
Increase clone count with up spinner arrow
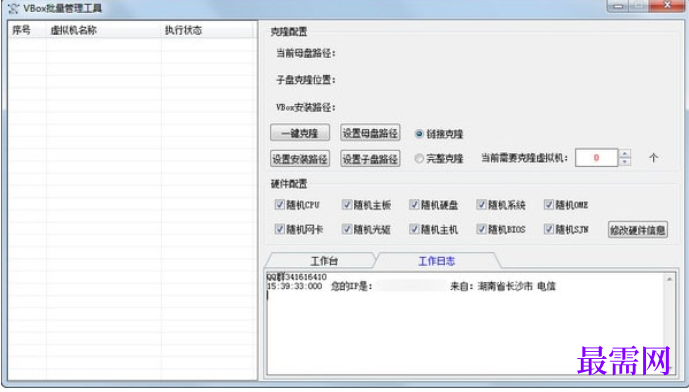(x=625, y=154)
